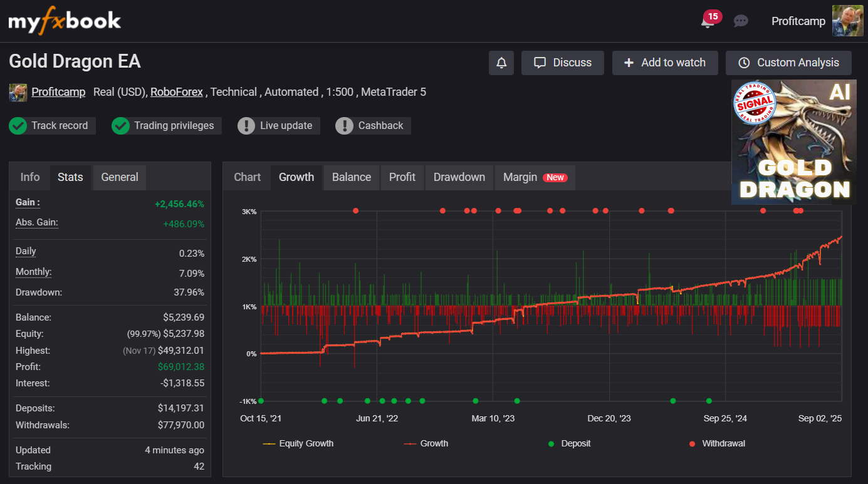868x484 pixels.
Task: Switch to the Balance tab
Action: [352, 177]
